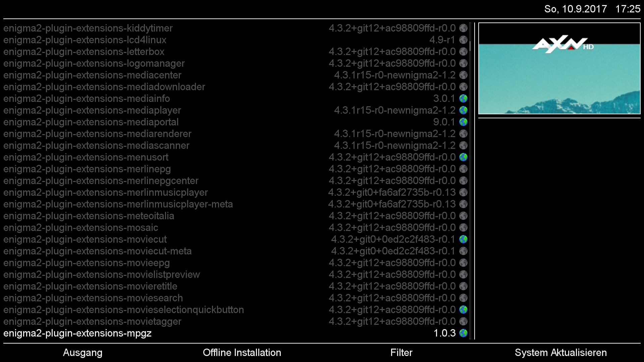
Task: Click the colored globe for movieselectionquickbutton
Action: (x=463, y=310)
